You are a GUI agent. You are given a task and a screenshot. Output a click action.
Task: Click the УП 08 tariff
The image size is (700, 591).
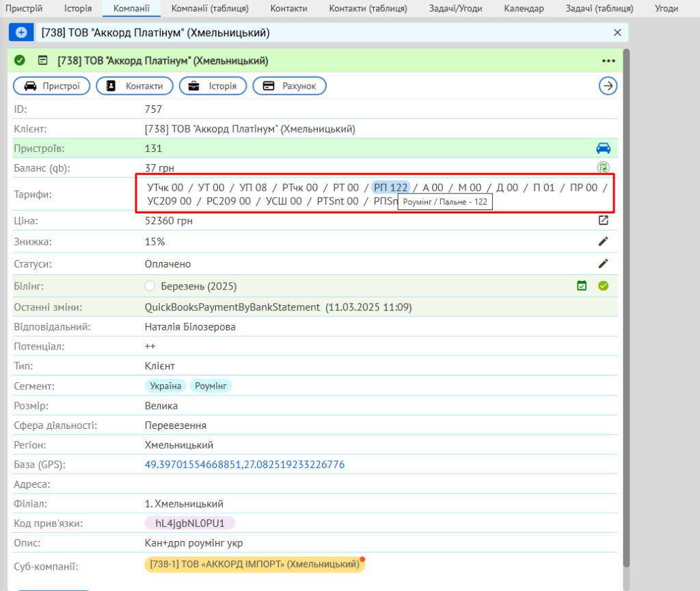coord(253,187)
